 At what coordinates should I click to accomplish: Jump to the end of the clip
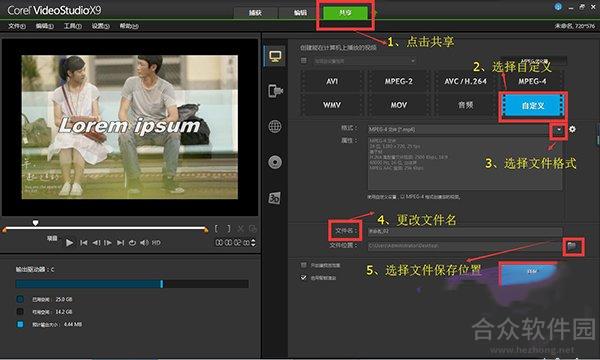point(120,243)
